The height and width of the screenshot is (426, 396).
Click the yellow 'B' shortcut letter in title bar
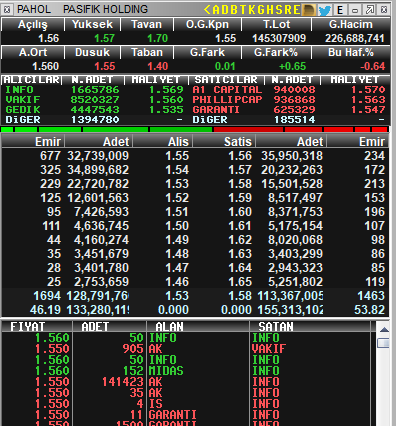pyautogui.click(x=234, y=10)
